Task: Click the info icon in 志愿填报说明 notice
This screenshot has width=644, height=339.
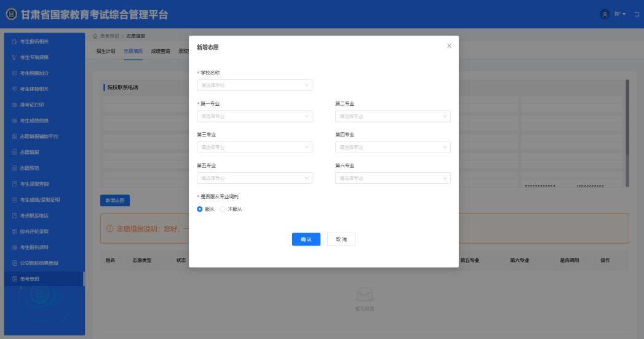Action: (109, 228)
